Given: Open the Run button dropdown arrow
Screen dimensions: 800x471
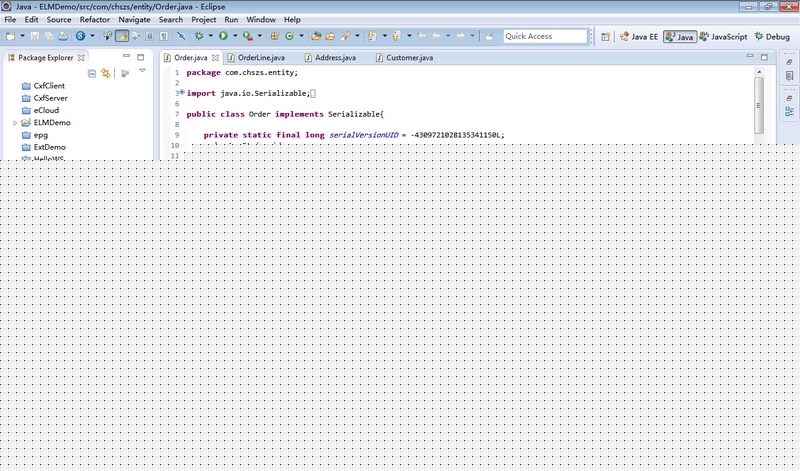Looking at the screenshot, I should pyautogui.click(x=235, y=36).
